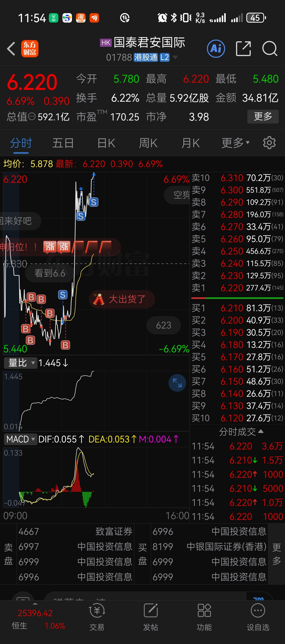This screenshot has height=644, width=285.
Task: Tap L2 level badge
Action: [x=165, y=58]
